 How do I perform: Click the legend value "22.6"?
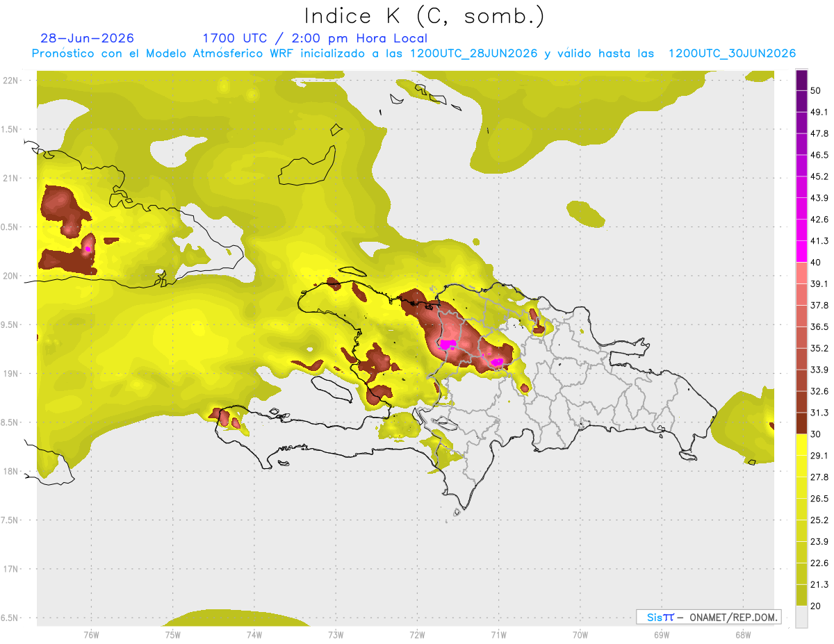coord(819,563)
